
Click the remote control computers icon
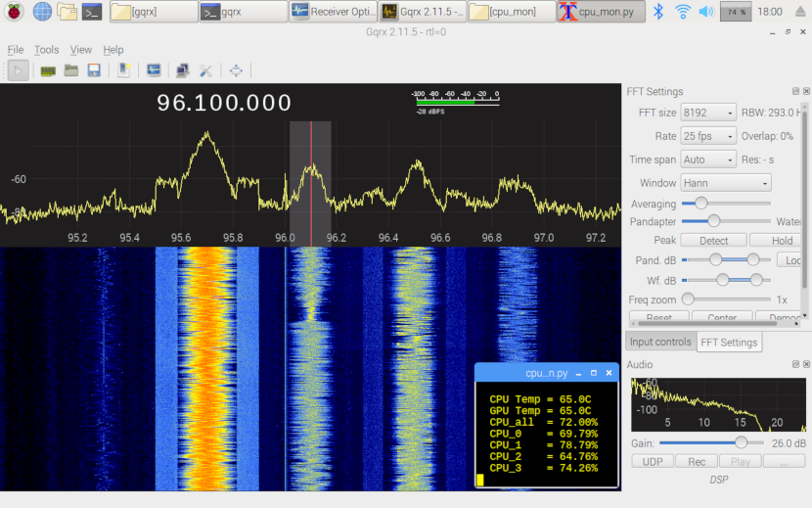(x=182, y=70)
